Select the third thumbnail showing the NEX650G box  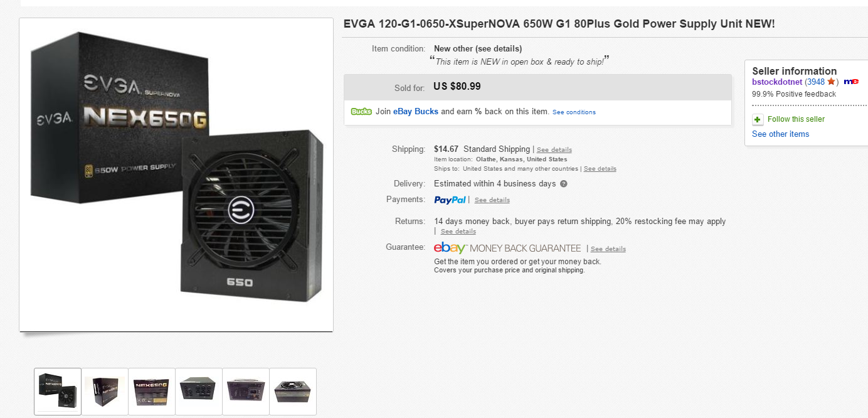tap(152, 391)
